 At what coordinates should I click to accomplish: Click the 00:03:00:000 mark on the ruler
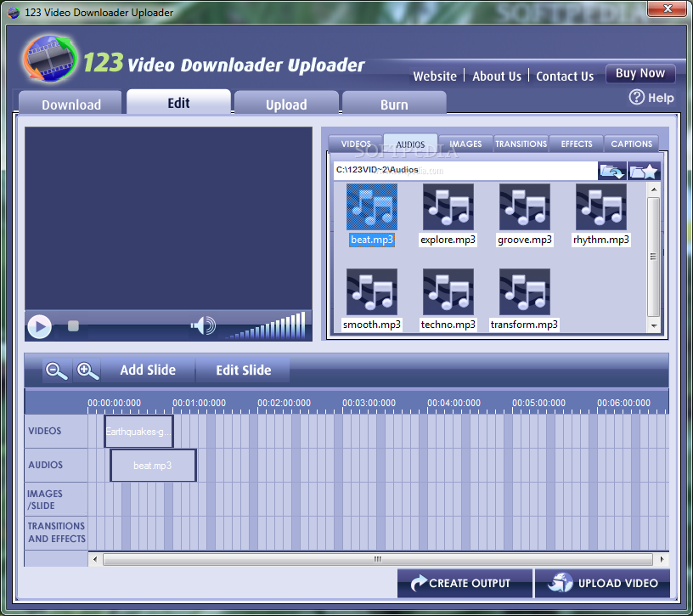tap(369, 403)
